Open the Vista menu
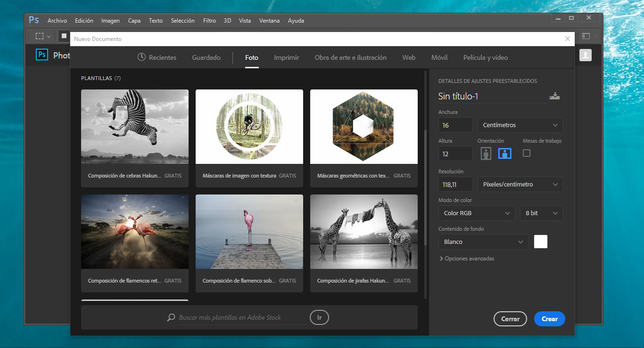This screenshot has height=348, width=644. click(245, 21)
